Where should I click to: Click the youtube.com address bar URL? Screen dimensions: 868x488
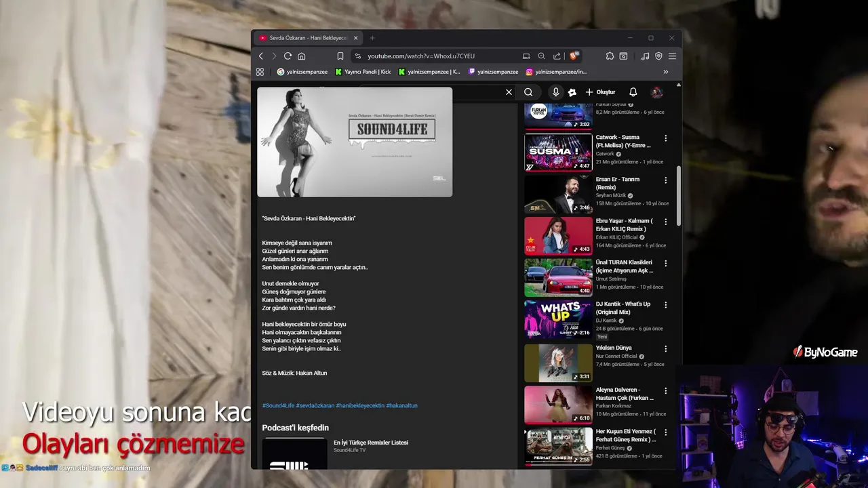click(x=421, y=56)
